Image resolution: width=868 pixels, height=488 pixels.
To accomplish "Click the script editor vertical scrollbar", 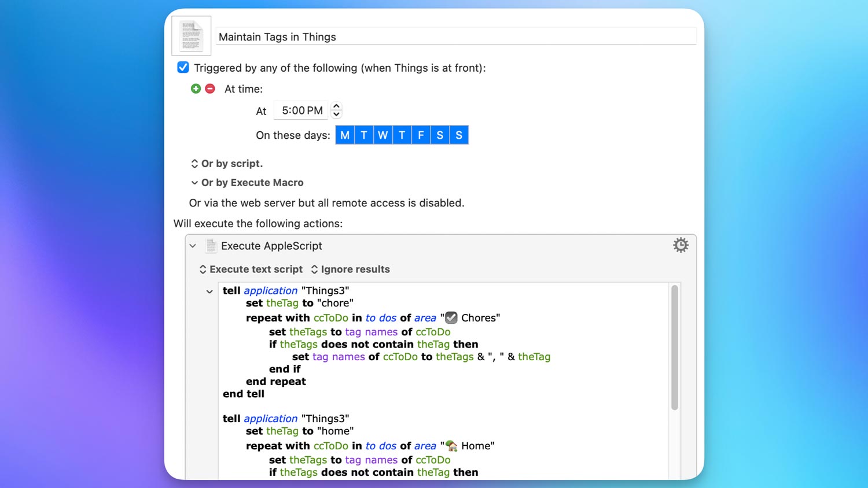I will click(675, 347).
